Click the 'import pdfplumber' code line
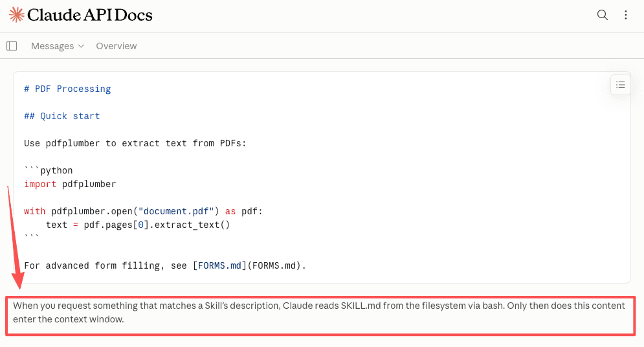This screenshot has height=347, width=644. [x=70, y=184]
